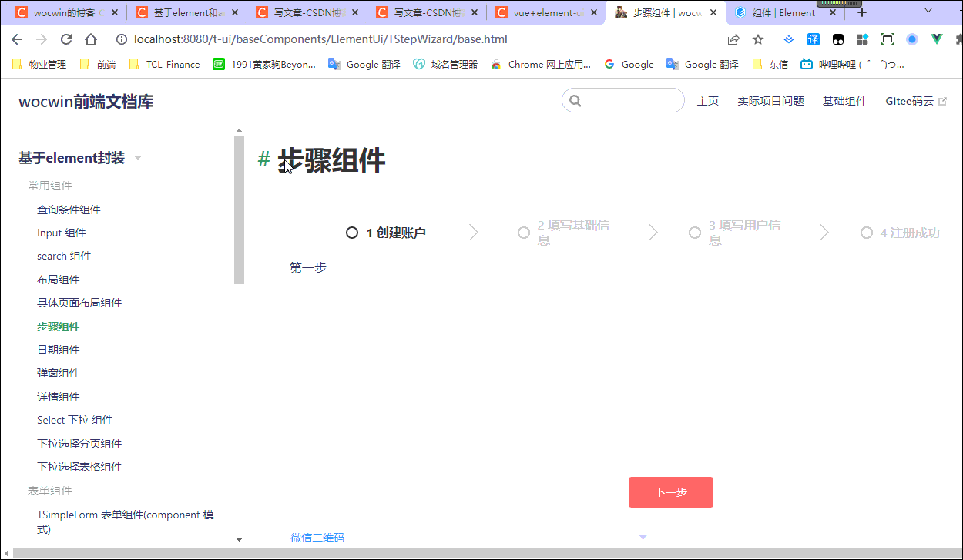This screenshot has height=560, width=963.
Task: Click the search input field
Action: tap(624, 100)
